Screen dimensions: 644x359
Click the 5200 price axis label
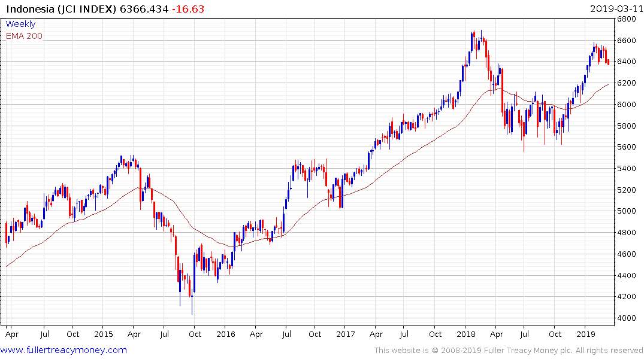pos(627,190)
